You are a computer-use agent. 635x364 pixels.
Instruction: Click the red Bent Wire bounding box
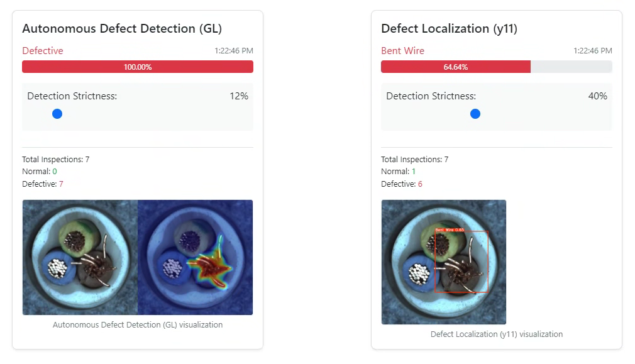[461, 262]
